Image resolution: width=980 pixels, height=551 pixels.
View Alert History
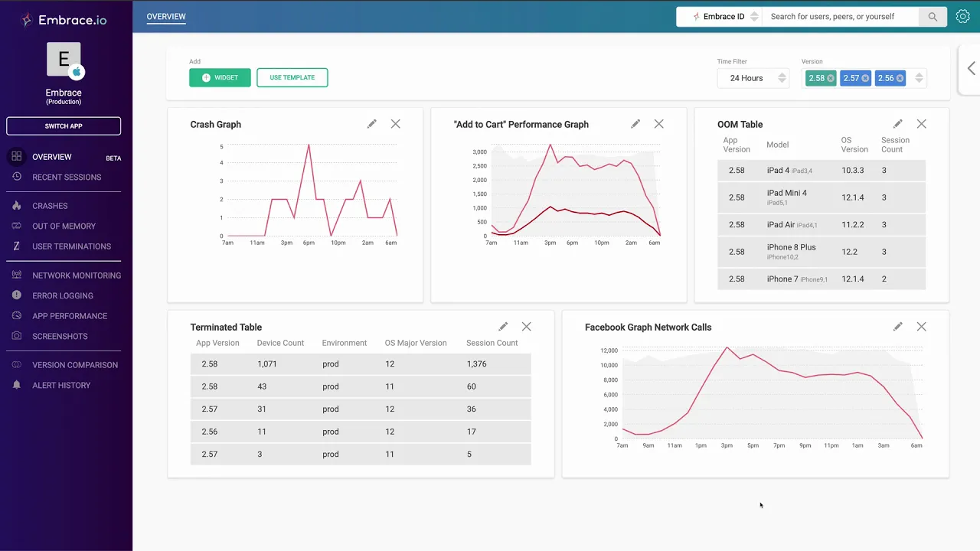point(61,386)
